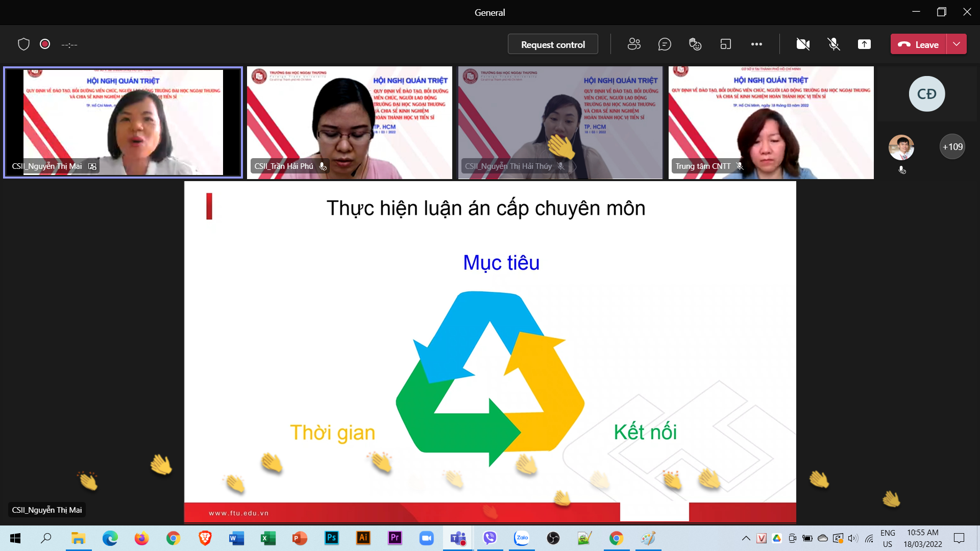Click the OneDrive cloud tray icon
Viewport: 980px width, 551px height.
pos(823,538)
